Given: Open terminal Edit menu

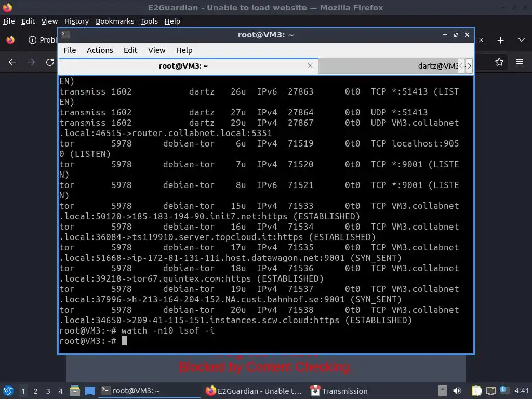Looking at the screenshot, I should coord(130,50).
